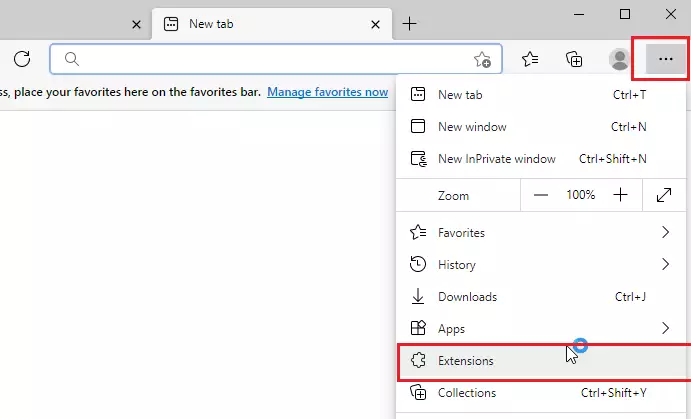Add this page to favorites star icon
Viewport: 691px width, 419px height.
(x=482, y=59)
